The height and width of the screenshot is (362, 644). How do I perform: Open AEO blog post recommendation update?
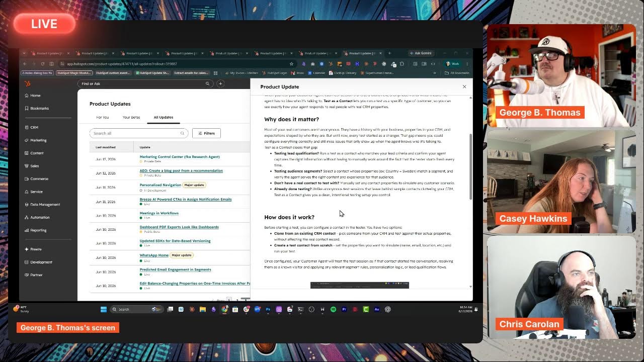(181, 170)
